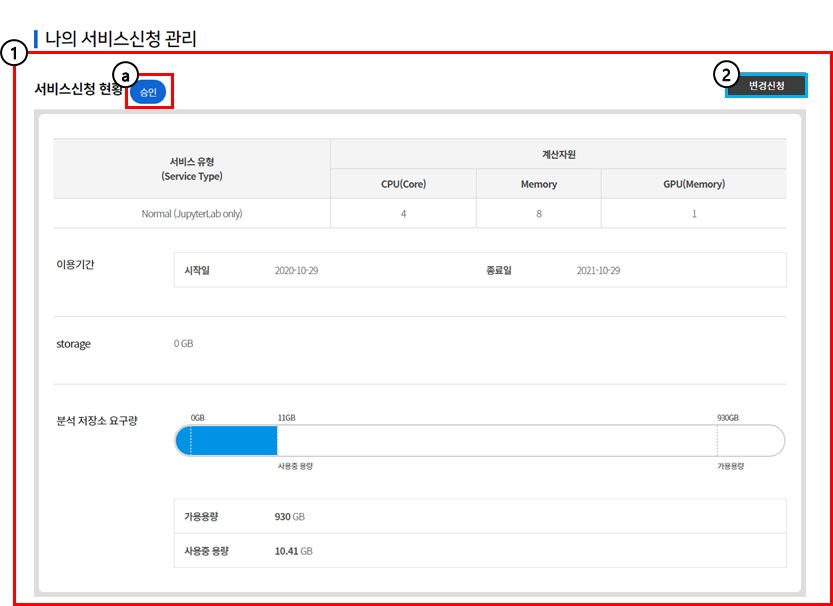Select the GPU value 1 cell
Image resolution: width=833 pixels, height=606 pixels.
[x=694, y=214]
